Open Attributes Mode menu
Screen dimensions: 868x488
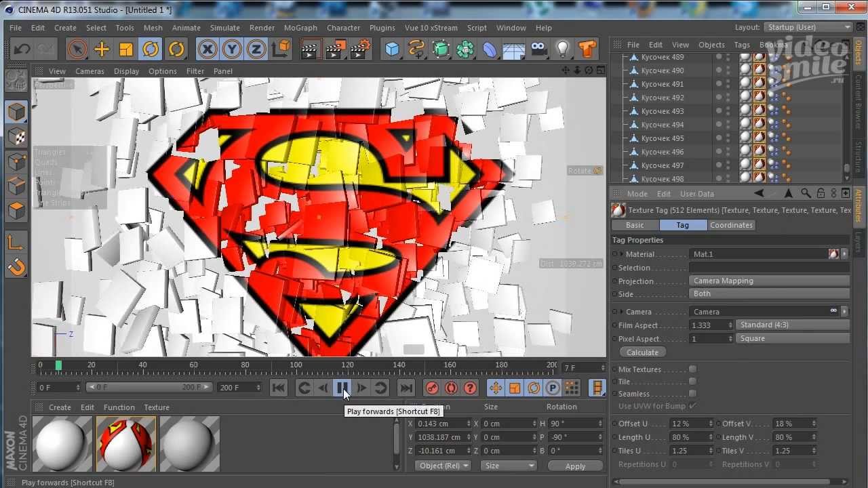tap(637, 194)
